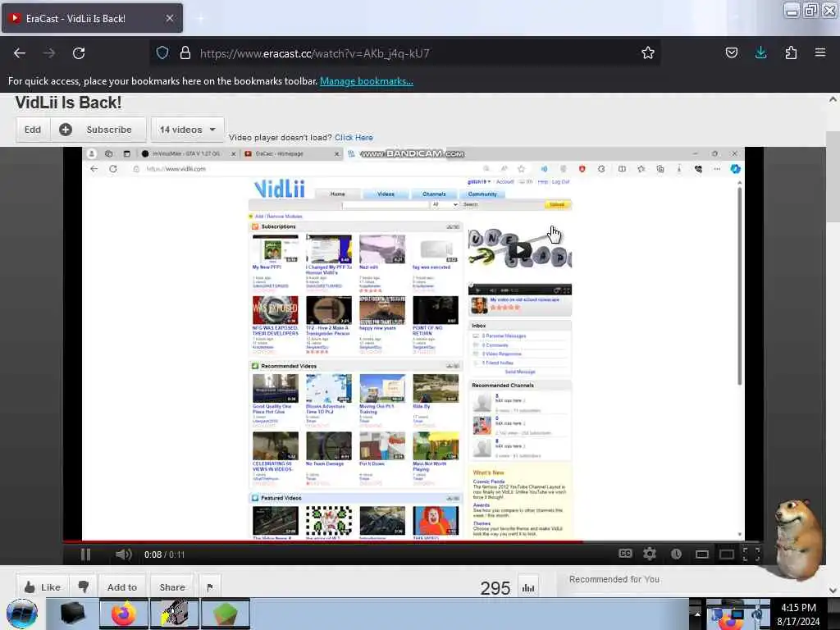This screenshot has width=840, height=630.
Task: Report the video with the flag icon
Action: 210,587
